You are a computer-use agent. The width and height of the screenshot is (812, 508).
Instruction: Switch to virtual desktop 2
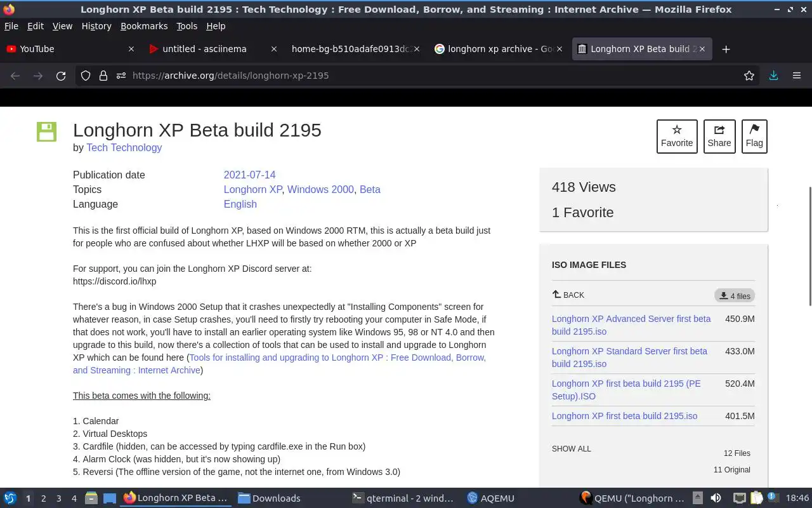click(43, 498)
